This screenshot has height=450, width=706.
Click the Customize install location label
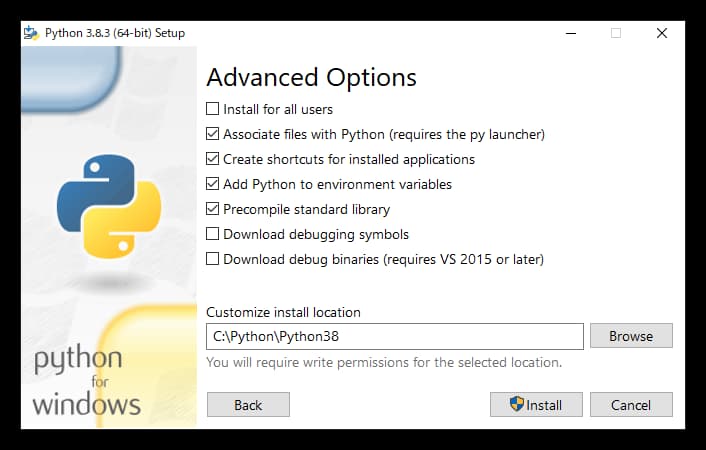coord(283,312)
